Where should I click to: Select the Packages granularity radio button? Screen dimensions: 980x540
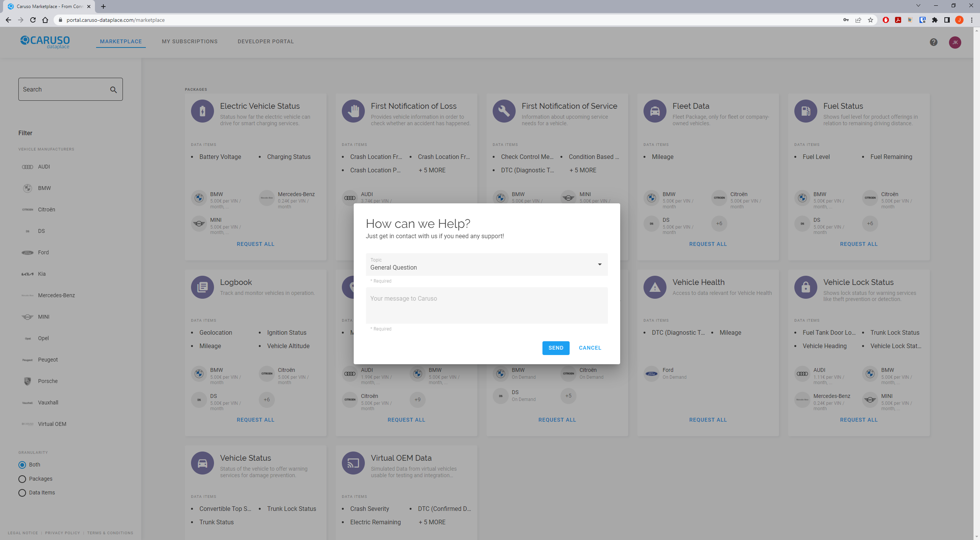click(22, 479)
